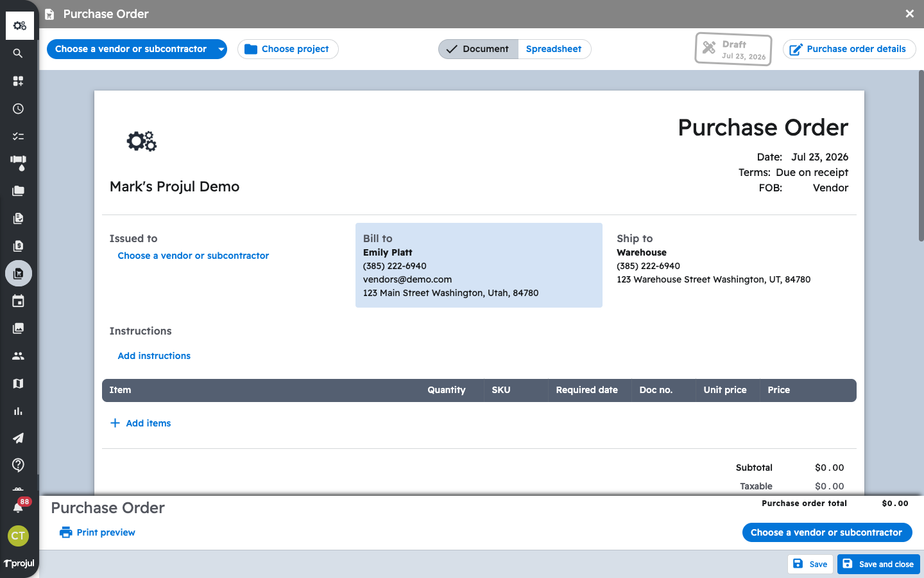Viewport: 924px width, 578px height.
Task: Open Purchase order details
Action: 849,49
